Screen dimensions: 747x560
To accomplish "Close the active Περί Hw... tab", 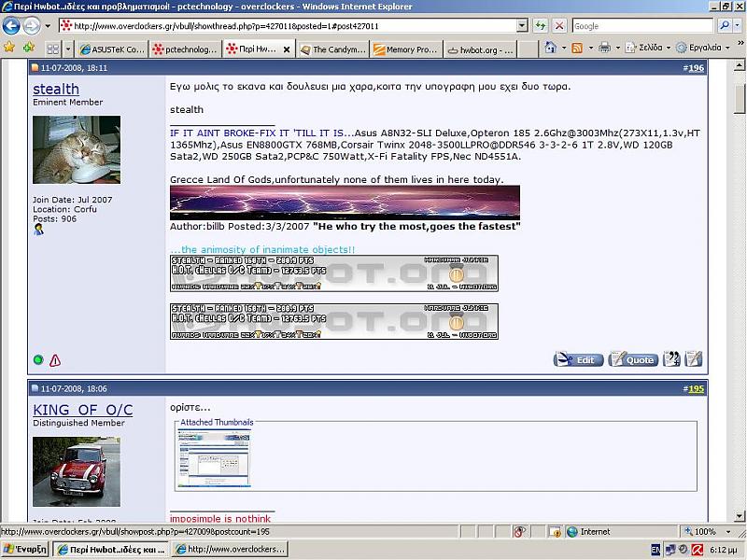I will (287, 49).
